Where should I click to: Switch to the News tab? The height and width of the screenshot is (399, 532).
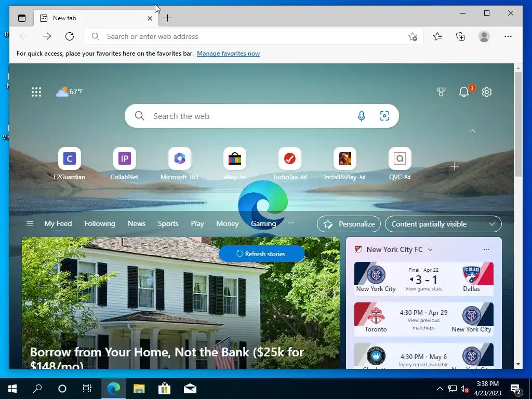[x=137, y=223]
